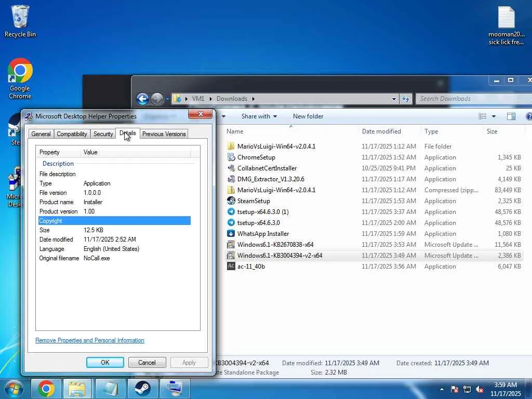The image size is (532, 399).
Task: Select the tsetup-x64.6.3.0 file name
Action: 259,222
